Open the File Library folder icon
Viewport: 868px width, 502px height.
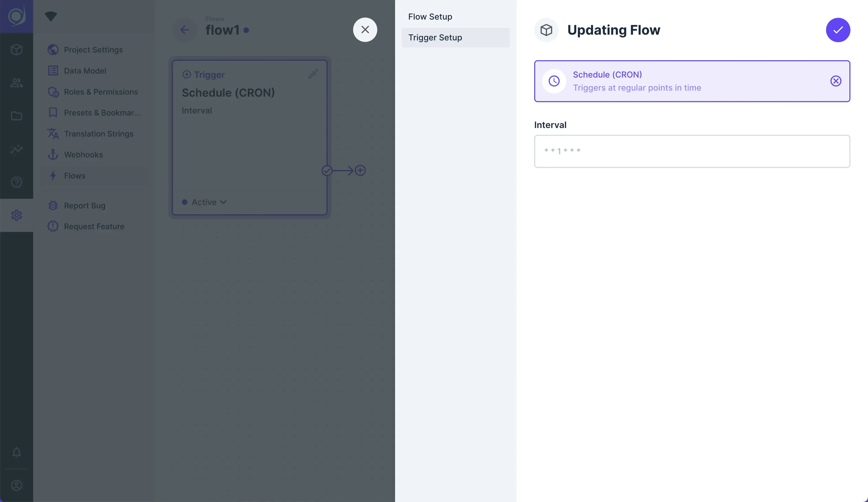click(17, 116)
